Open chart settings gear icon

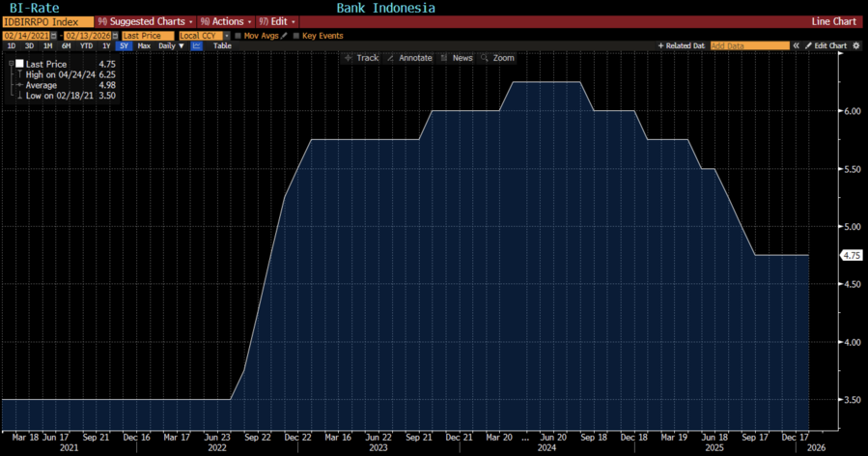(856, 45)
